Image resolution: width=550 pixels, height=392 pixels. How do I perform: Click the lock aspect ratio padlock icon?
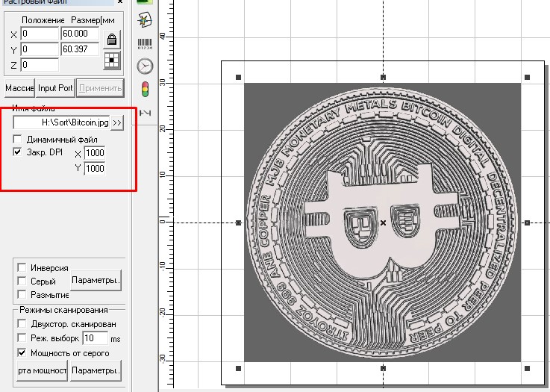112,39
